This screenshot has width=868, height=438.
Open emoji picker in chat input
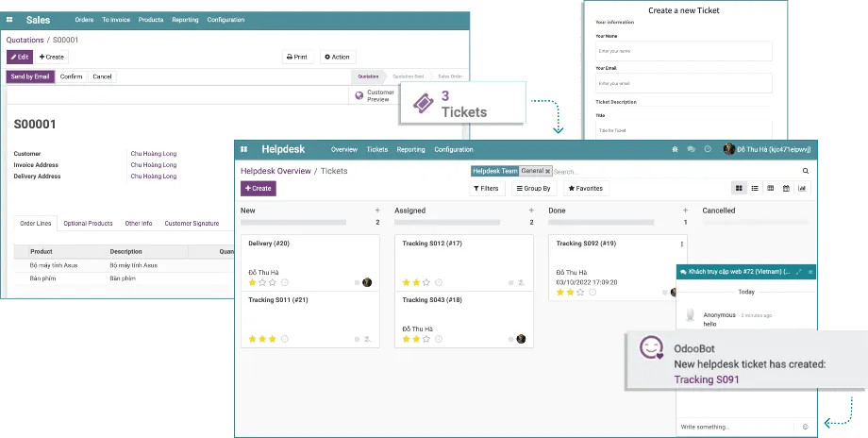click(x=805, y=427)
